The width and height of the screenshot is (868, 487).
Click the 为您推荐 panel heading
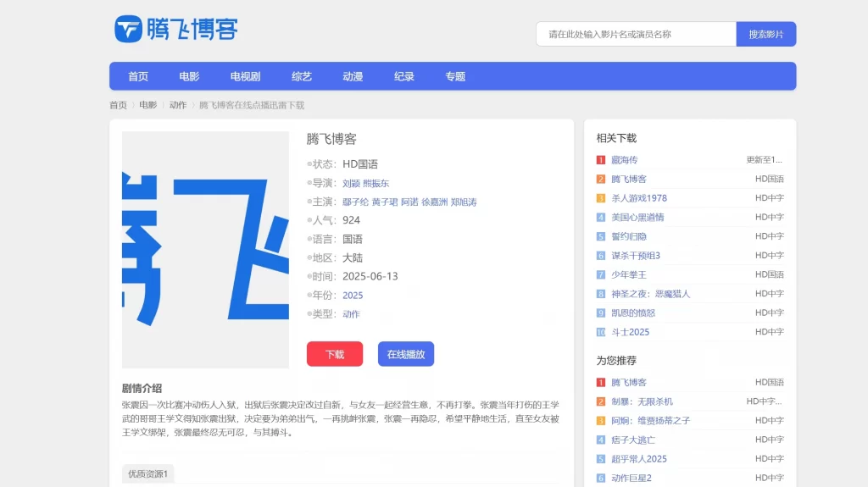click(x=616, y=361)
